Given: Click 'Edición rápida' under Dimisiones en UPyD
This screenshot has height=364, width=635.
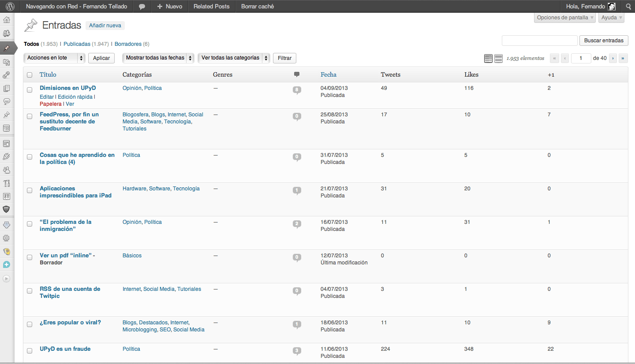Looking at the screenshot, I should coord(75,97).
